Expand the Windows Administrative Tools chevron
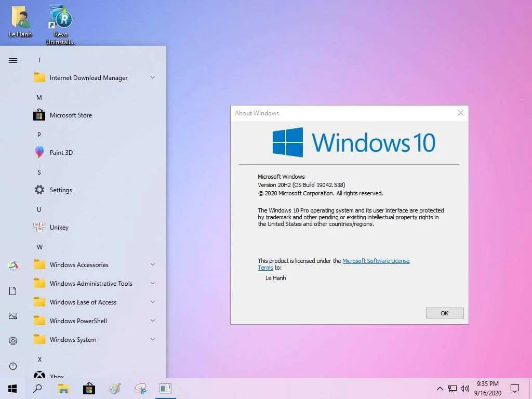This screenshot has width=532, height=399. pos(153,283)
